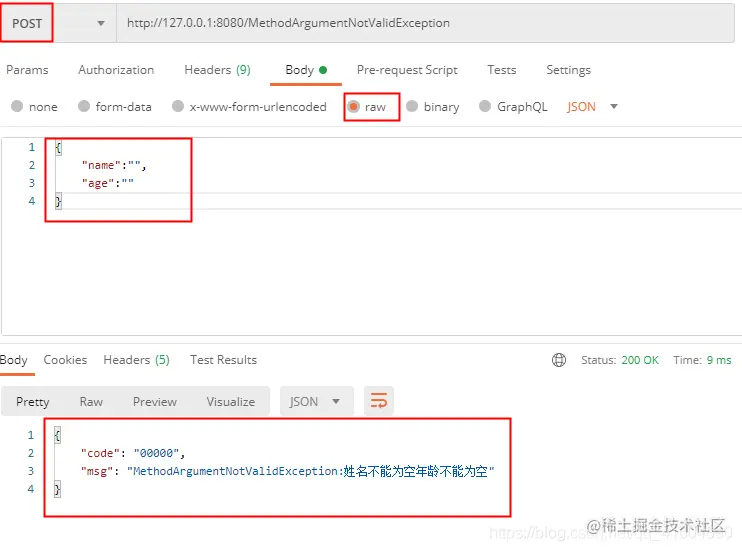Open the response Body tab
Image resolution: width=742 pixels, height=551 pixels.
coord(14,360)
